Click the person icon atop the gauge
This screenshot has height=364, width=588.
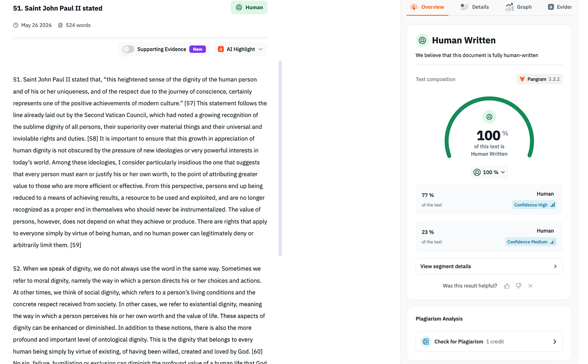(489, 117)
